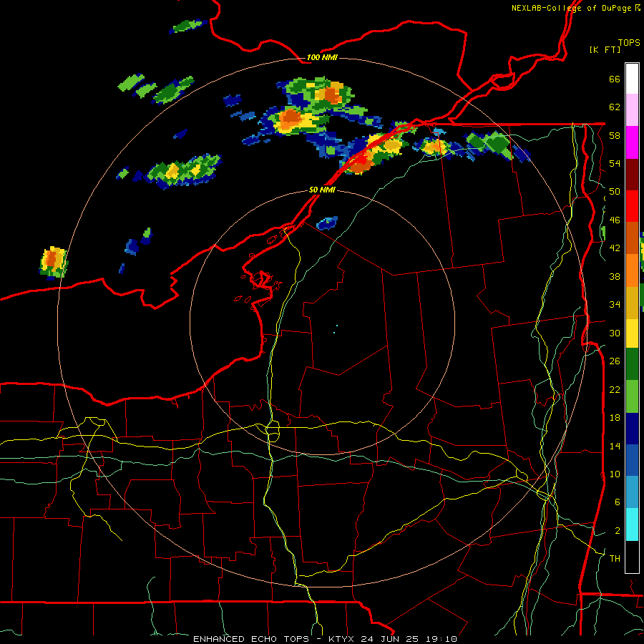Click the light pink legend swatch
This screenshot has height=644, width=644.
point(632,110)
